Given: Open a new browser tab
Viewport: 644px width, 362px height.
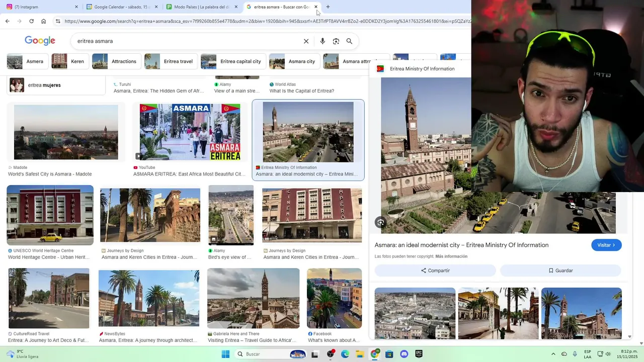Looking at the screenshot, I should point(328,7).
